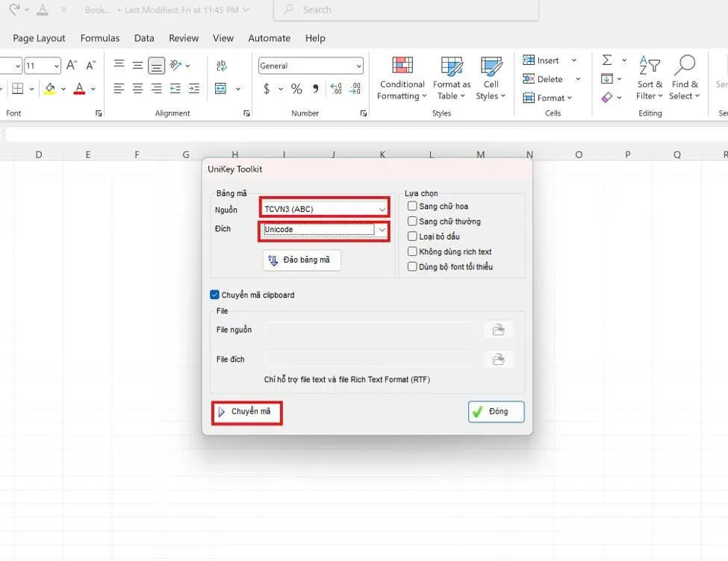This screenshot has width=728, height=561.
Task: Apply bottom align to cell
Action: pyautogui.click(x=157, y=66)
